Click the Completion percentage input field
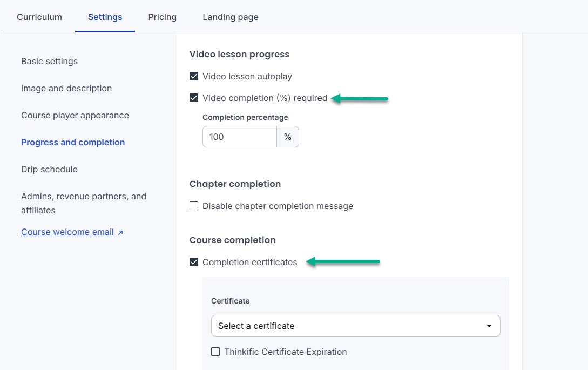This screenshot has width=588, height=370. 239,137
